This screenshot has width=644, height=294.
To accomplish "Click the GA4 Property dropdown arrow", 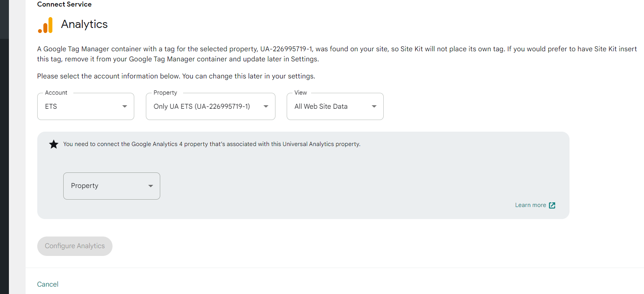I will [x=151, y=186].
